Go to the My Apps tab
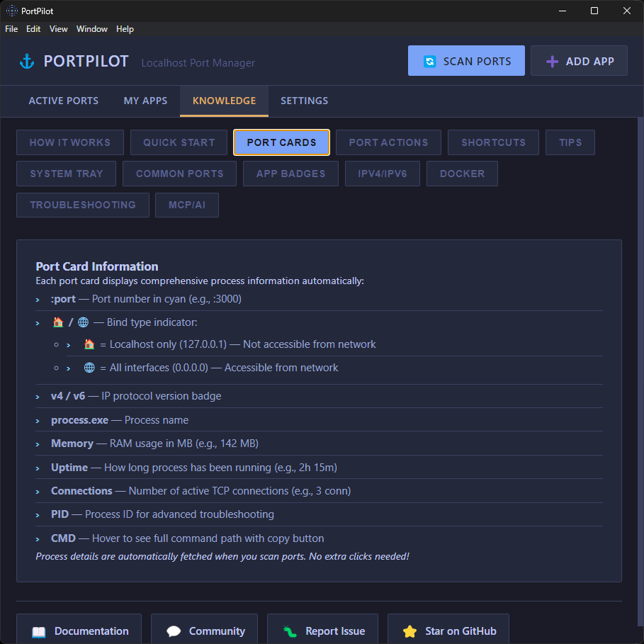Viewport: 644px width, 644px height. click(145, 101)
